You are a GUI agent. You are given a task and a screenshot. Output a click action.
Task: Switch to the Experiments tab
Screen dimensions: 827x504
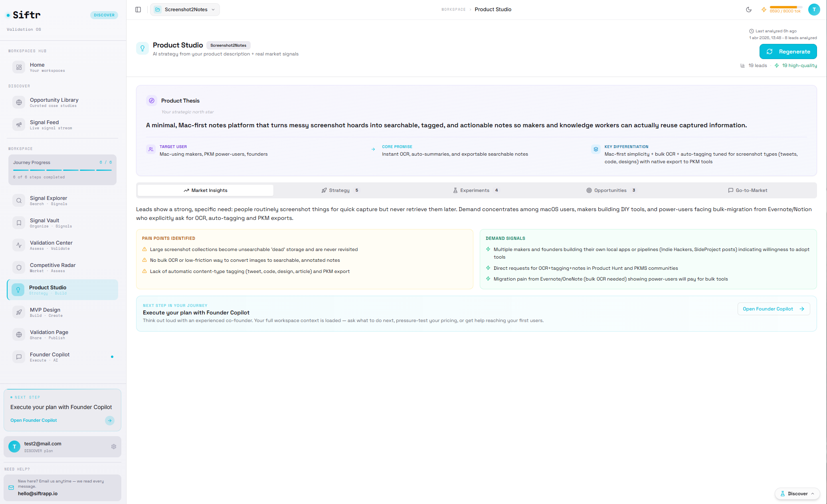pyautogui.click(x=475, y=190)
